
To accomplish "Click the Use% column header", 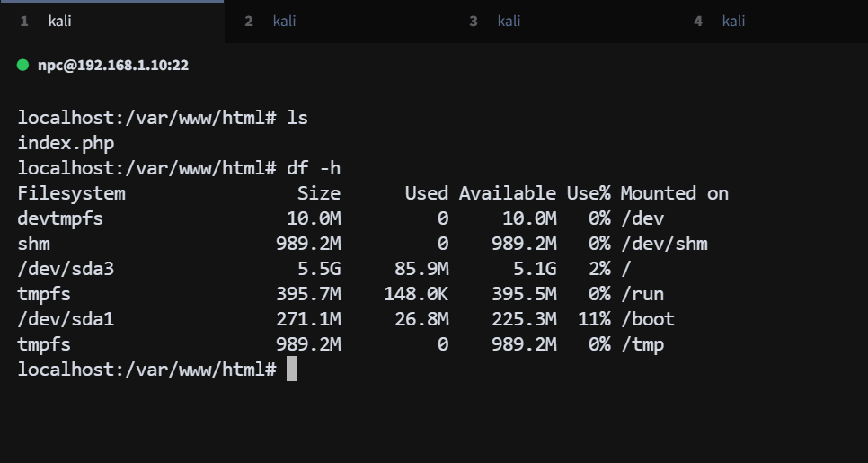I will tap(589, 192).
